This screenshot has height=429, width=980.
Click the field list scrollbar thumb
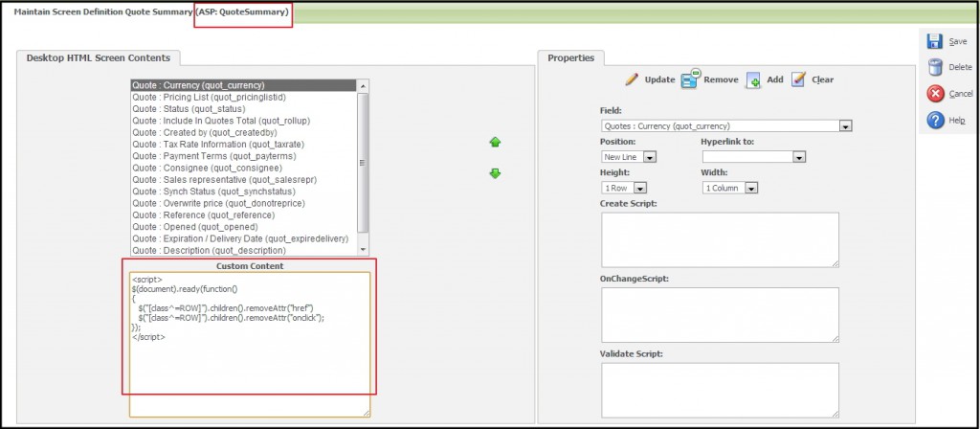click(363, 163)
